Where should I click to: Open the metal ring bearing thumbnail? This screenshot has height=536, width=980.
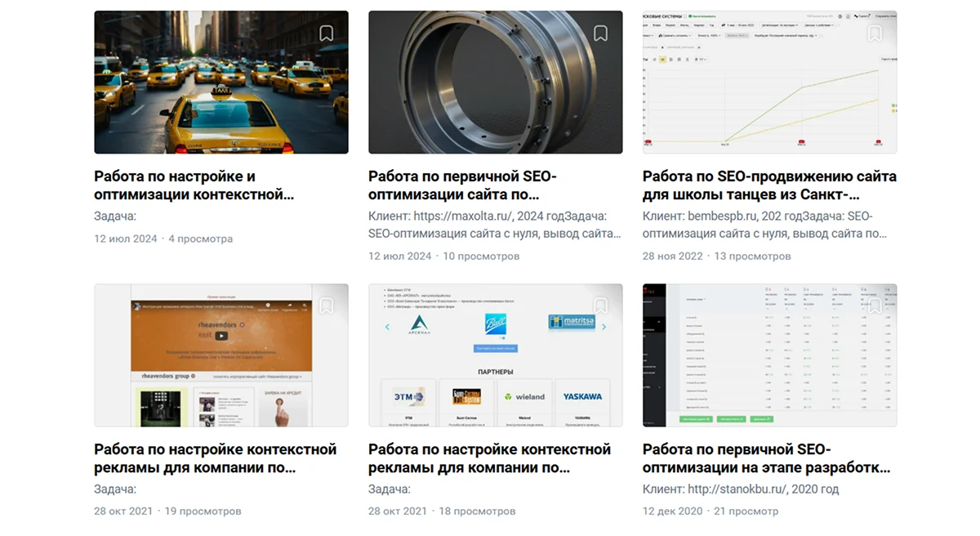[495, 82]
